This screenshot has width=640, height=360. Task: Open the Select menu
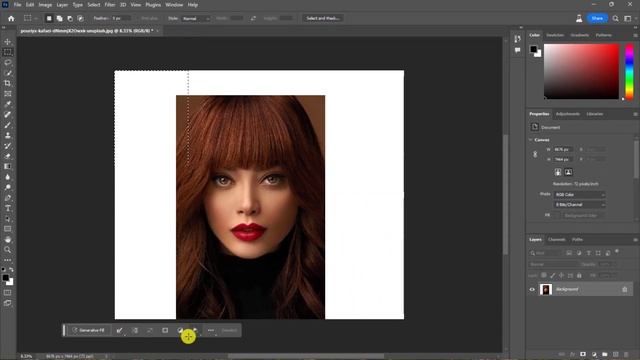coord(94,5)
